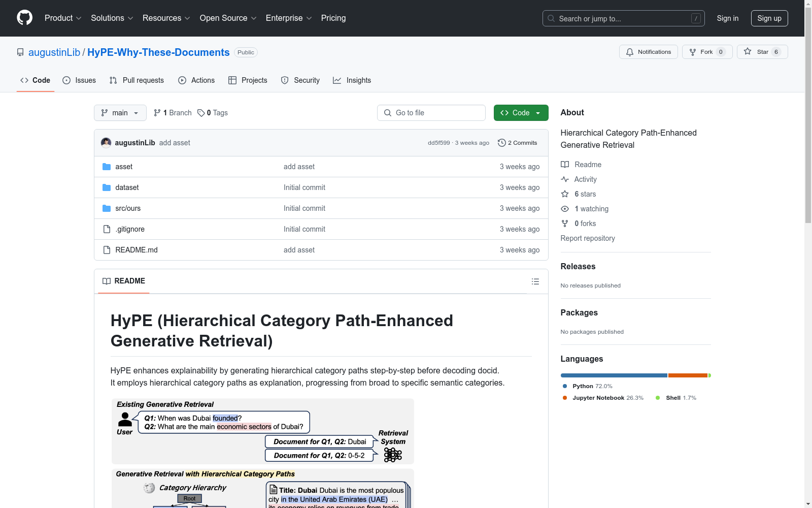The image size is (812, 508).
Task: Click the stars icon in About sidebar
Action: (x=565, y=194)
